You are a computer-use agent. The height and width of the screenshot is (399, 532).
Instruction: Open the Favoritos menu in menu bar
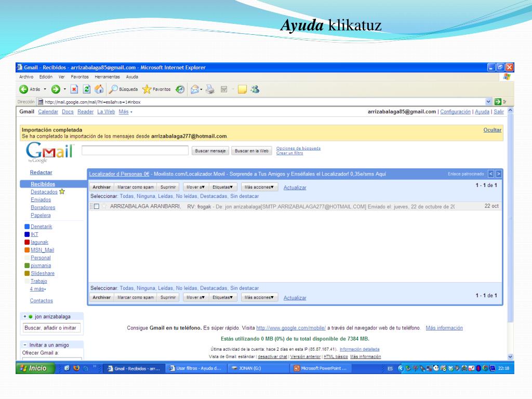click(x=79, y=77)
